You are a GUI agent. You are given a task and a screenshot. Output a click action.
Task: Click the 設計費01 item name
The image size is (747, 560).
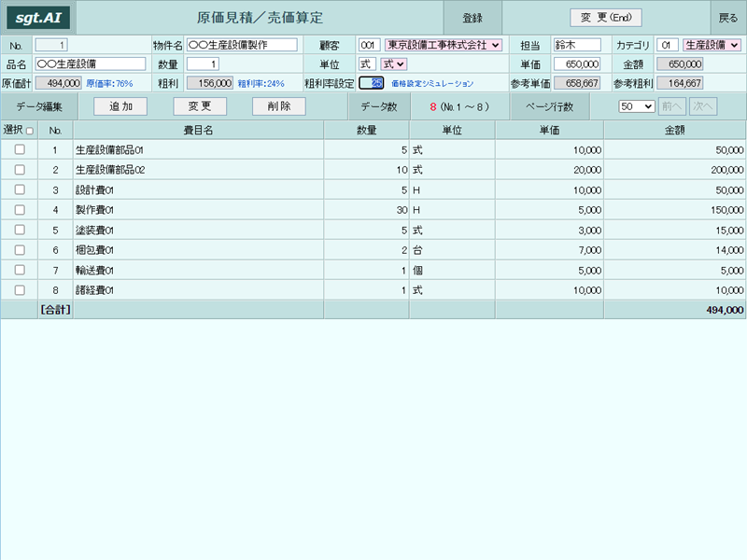click(x=95, y=190)
